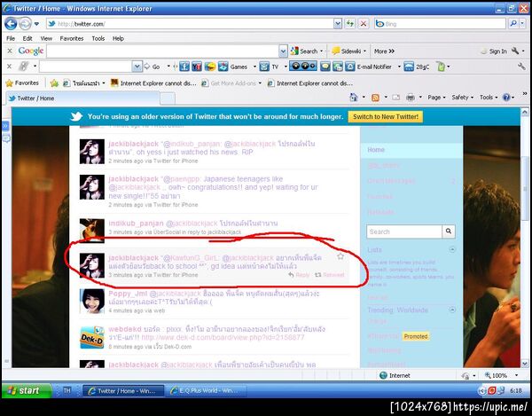Click the Twitter sidebar search magnifier button
The image size is (532, 416).
(x=448, y=232)
